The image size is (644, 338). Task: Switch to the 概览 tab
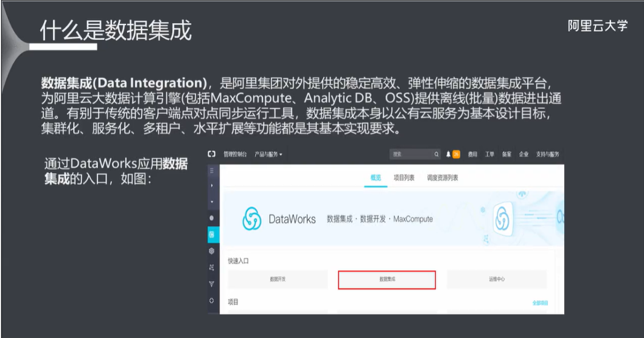tap(376, 178)
